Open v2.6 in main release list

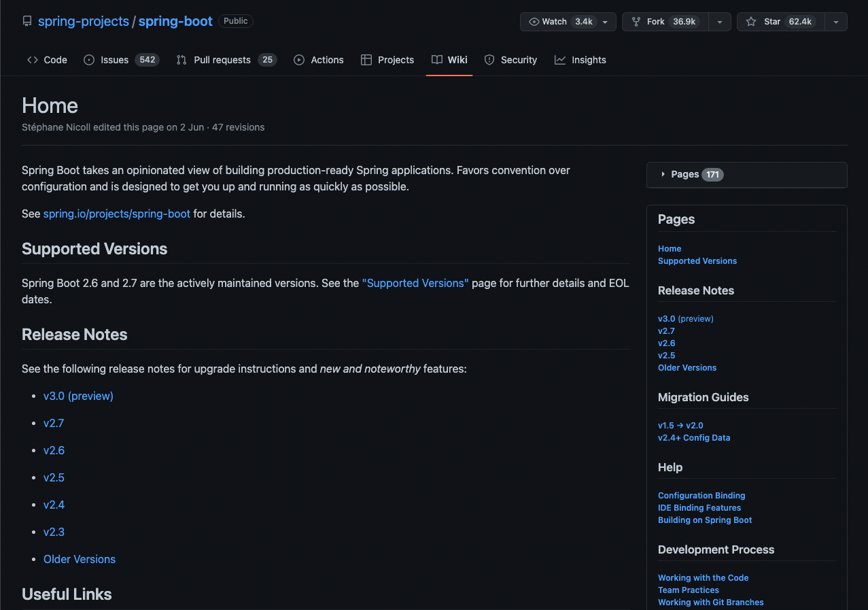pyautogui.click(x=54, y=450)
